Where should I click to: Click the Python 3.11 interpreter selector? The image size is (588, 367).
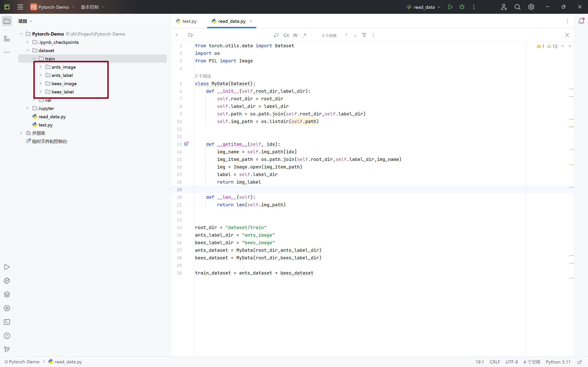pos(558,362)
